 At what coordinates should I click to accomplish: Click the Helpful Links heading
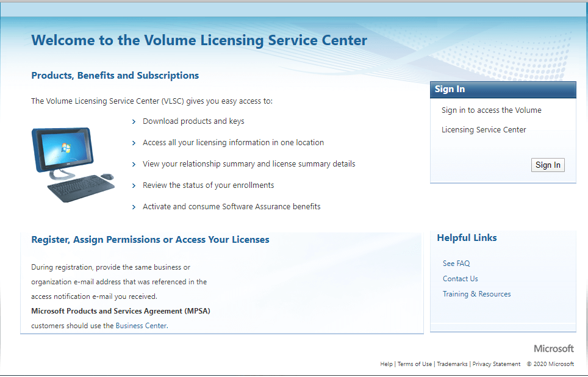(x=467, y=238)
